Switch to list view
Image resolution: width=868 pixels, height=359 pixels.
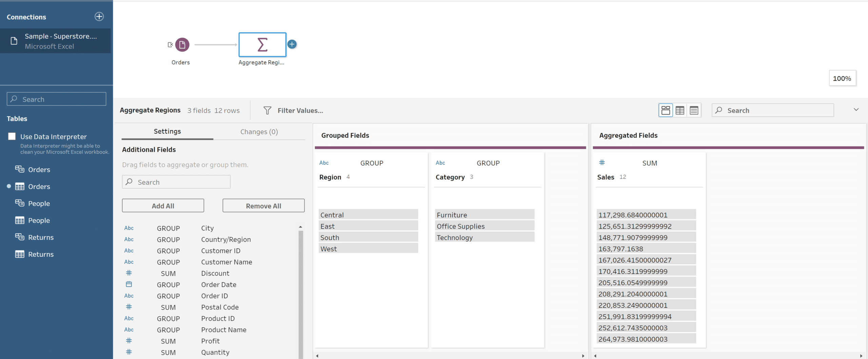click(694, 110)
